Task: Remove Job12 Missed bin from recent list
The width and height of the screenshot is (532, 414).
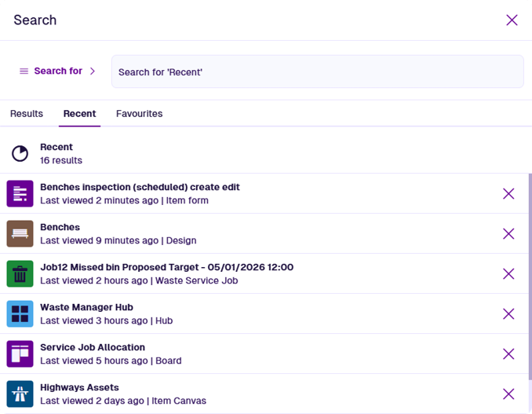Action: point(508,273)
